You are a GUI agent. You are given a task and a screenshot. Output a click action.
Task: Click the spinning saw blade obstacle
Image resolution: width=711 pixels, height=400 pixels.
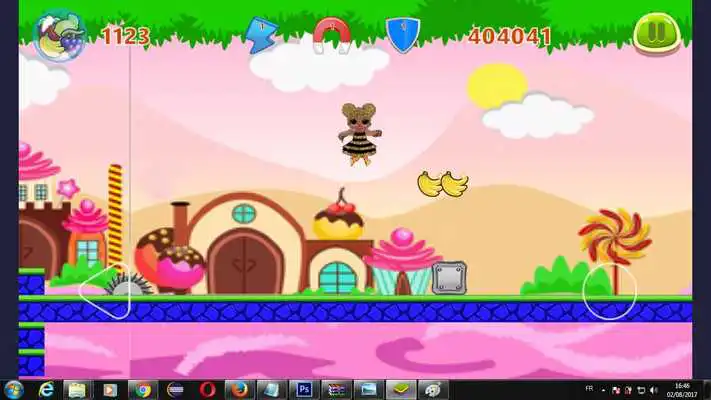tap(127, 286)
